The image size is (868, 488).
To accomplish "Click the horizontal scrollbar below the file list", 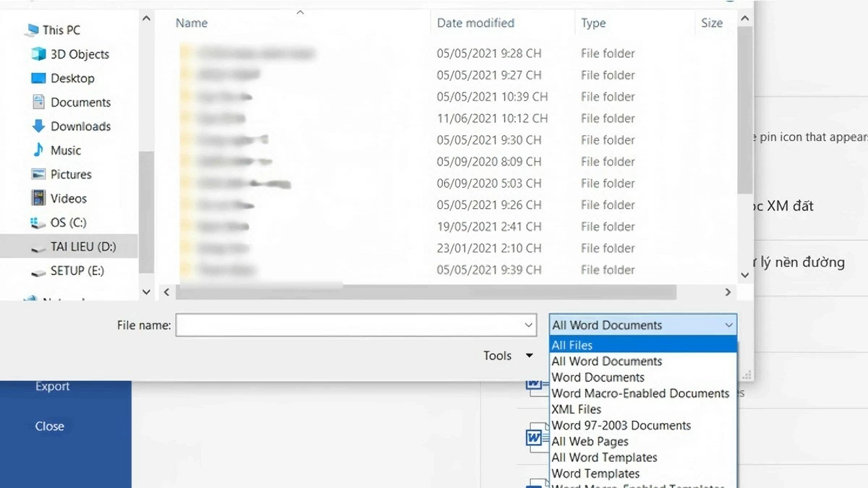I will [x=420, y=291].
